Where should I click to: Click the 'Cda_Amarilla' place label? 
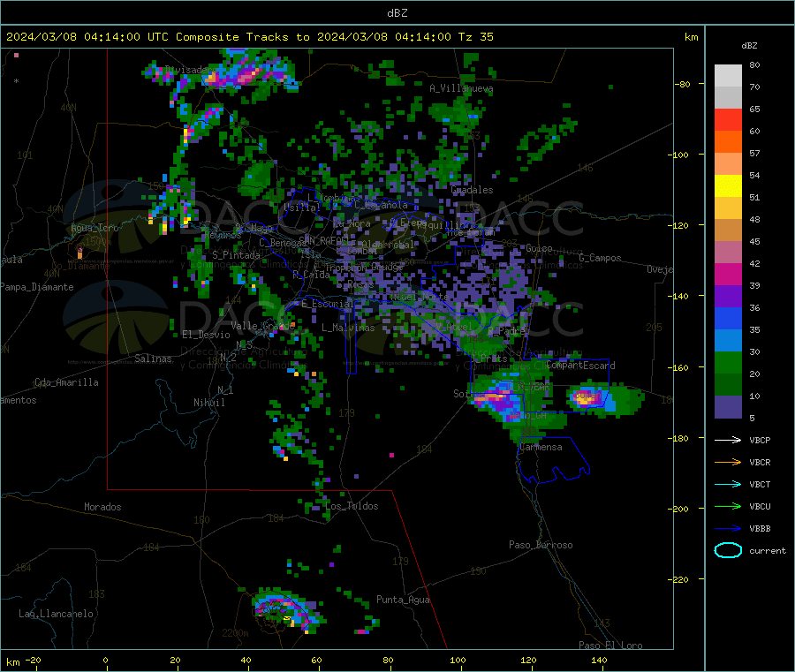click(x=66, y=382)
